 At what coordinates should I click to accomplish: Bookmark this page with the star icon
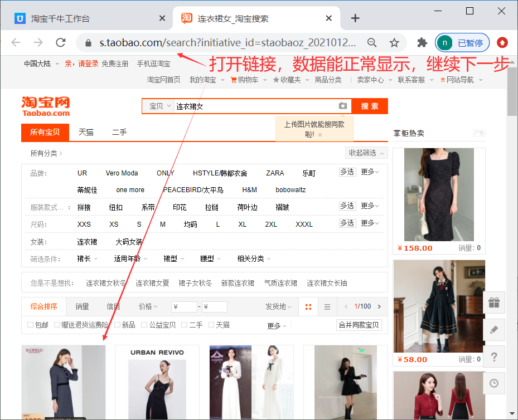click(394, 43)
